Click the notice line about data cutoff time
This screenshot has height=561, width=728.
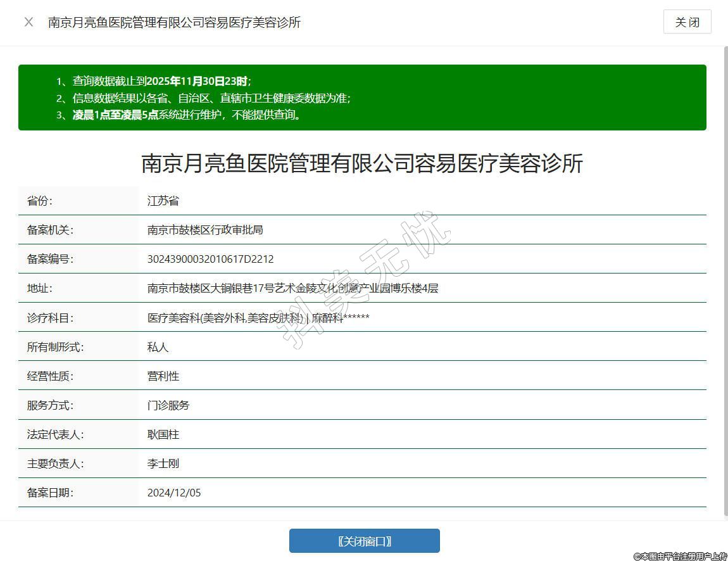(161, 81)
